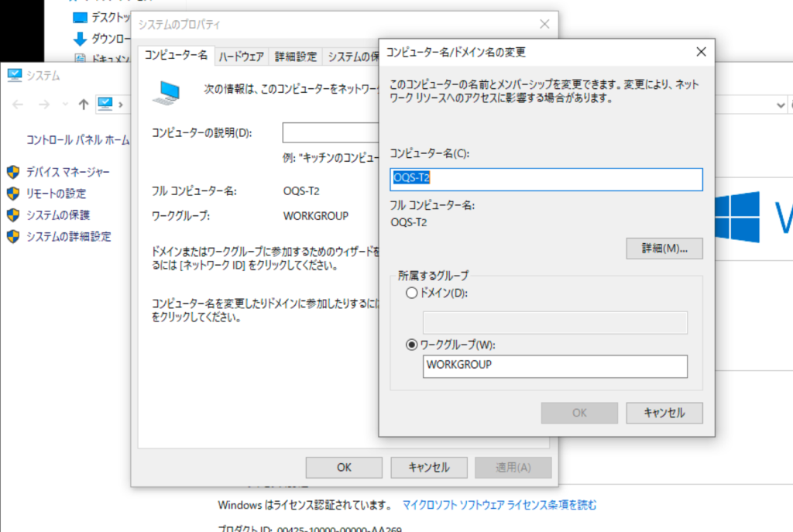Click the up arrow navigation icon

point(84,105)
